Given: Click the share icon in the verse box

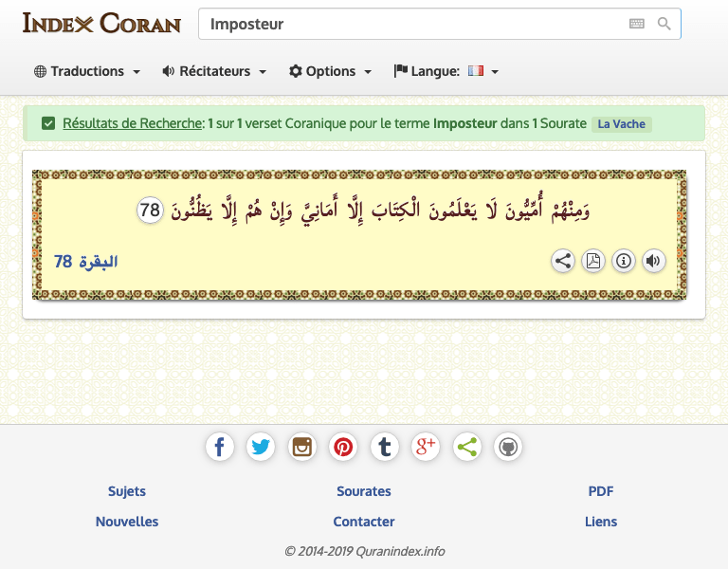Looking at the screenshot, I should (x=563, y=261).
